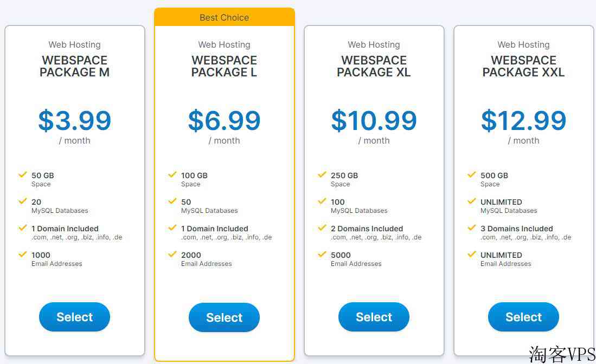This screenshot has width=596, height=364.
Task: Click the Best Choice banner
Action: click(x=225, y=17)
